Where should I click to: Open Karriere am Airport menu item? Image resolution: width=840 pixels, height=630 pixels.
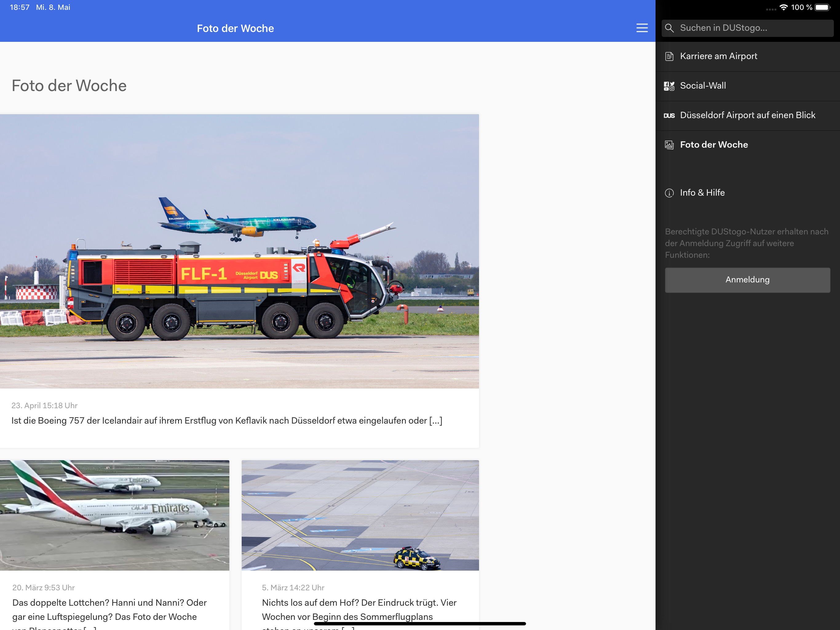pyautogui.click(x=747, y=56)
